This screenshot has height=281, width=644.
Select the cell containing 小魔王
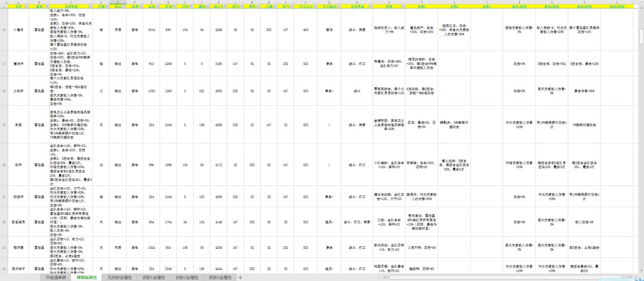[18, 30]
